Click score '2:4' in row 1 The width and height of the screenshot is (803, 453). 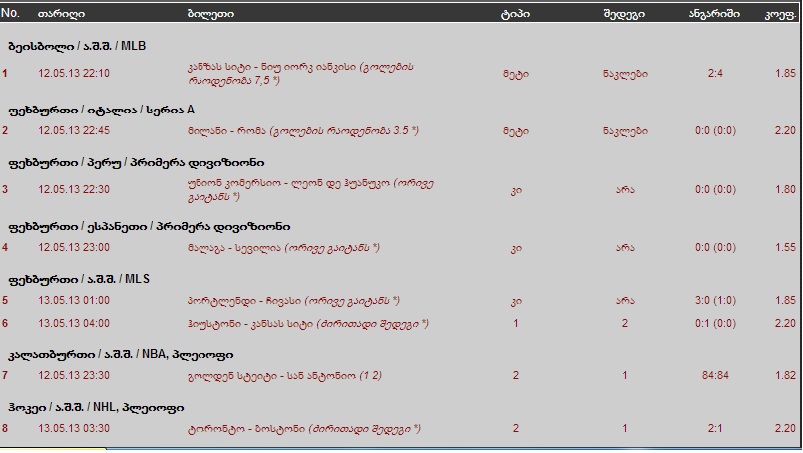pos(715,74)
